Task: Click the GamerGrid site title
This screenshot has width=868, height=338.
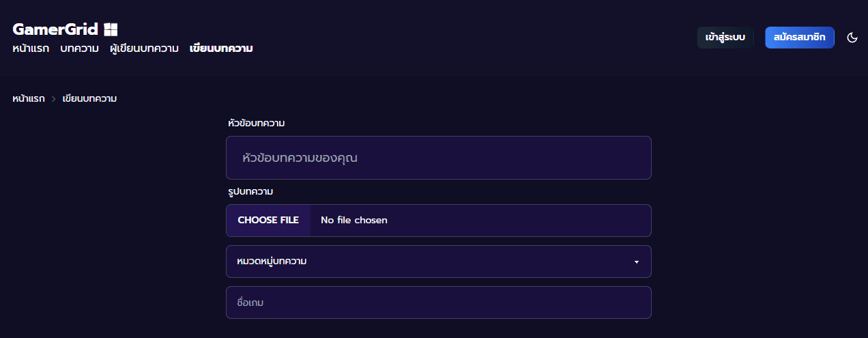Action: pyautogui.click(x=56, y=29)
